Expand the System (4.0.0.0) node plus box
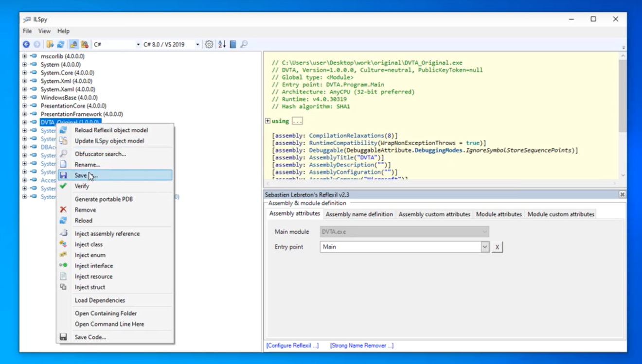642x364 pixels. click(24, 65)
